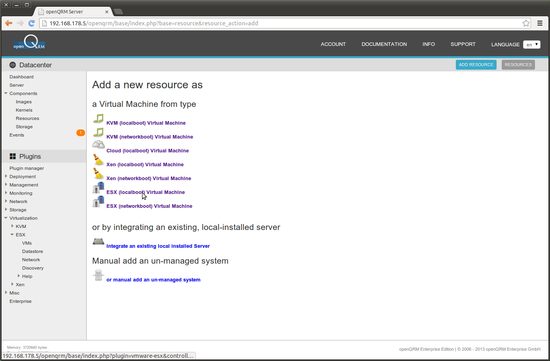Bookmark page with the star icon

(x=526, y=23)
